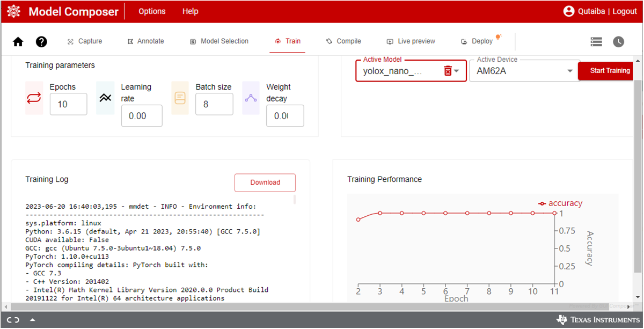The image size is (644, 329).
Task: Open the Help question mark icon
Action: coord(41,41)
